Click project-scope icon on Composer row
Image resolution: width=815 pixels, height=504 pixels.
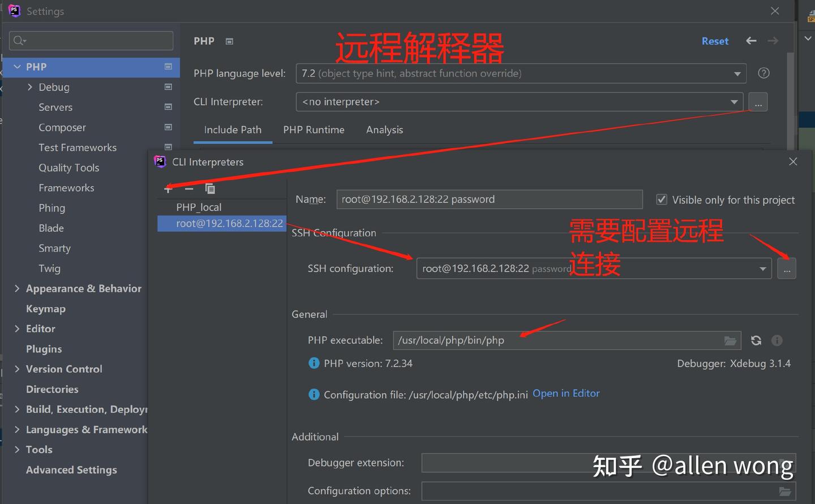[168, 127]
